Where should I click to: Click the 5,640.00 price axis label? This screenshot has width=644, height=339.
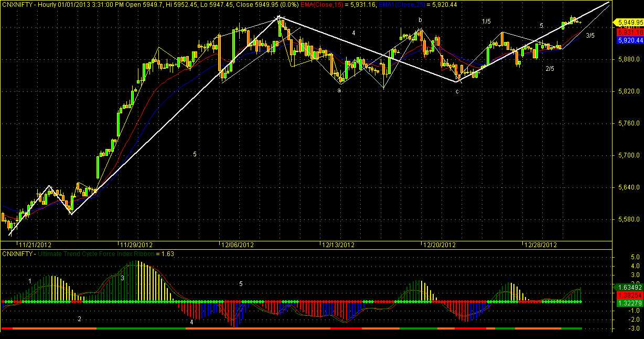click(630, 187)
